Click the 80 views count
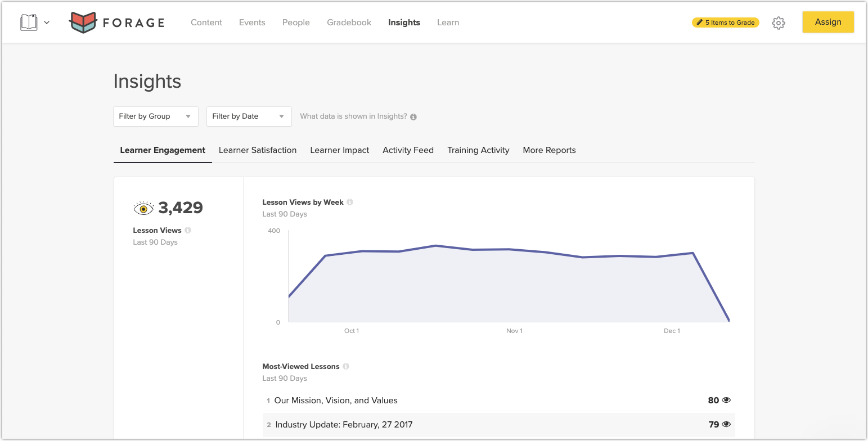The width and height of the screenshot is (868, 441). click(x=713, y=400)
